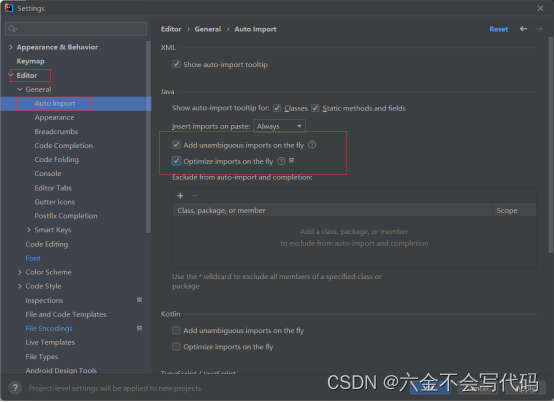Open Live Templates settings
The image size is (554, 402).
tap(50, 342)
